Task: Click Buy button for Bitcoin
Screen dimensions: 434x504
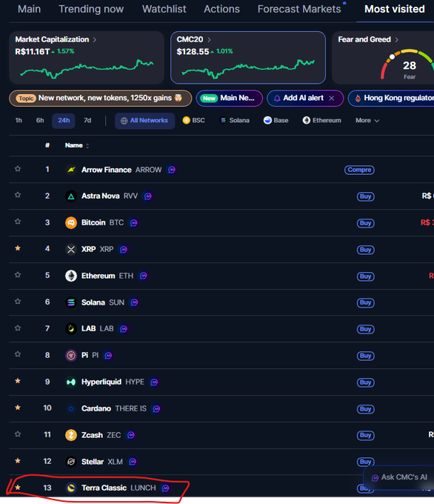Action: point(366,223)
